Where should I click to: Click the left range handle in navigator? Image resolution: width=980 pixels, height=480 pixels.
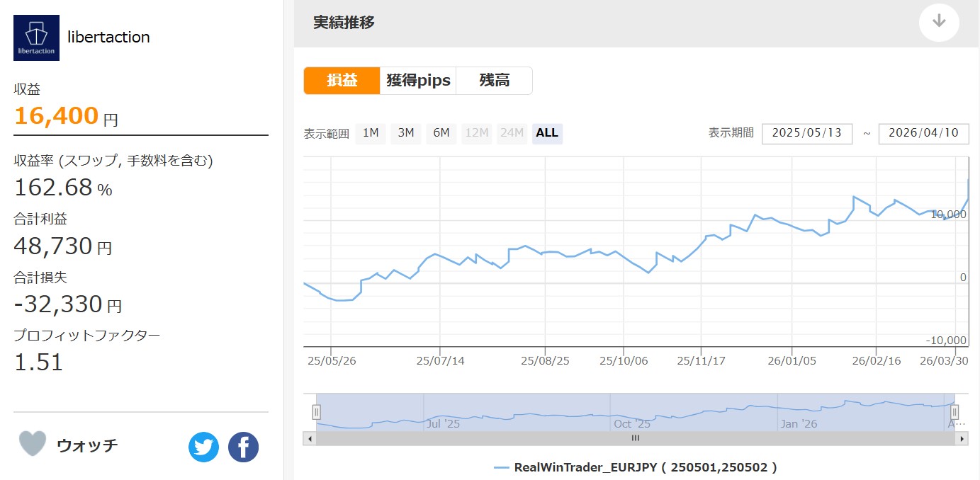click(317, 412)
